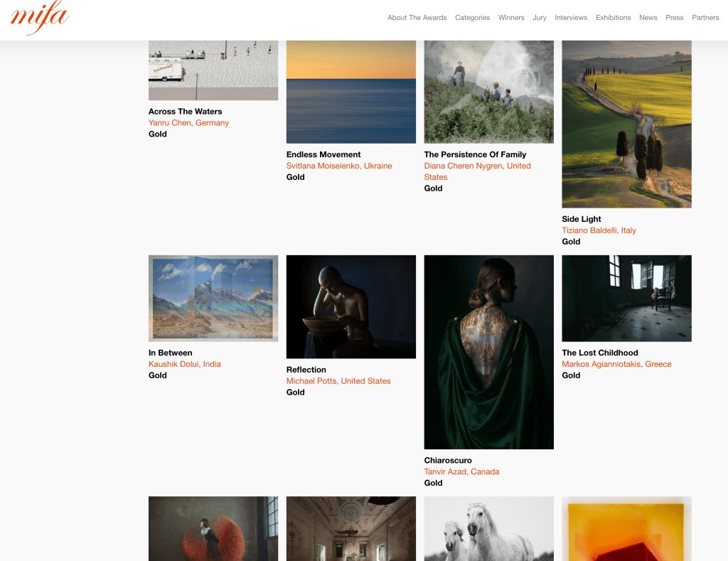Click Svitlana Moiseienko, Ukraine author link
This screenshot has height=561, width=728.
pos(338,166)
